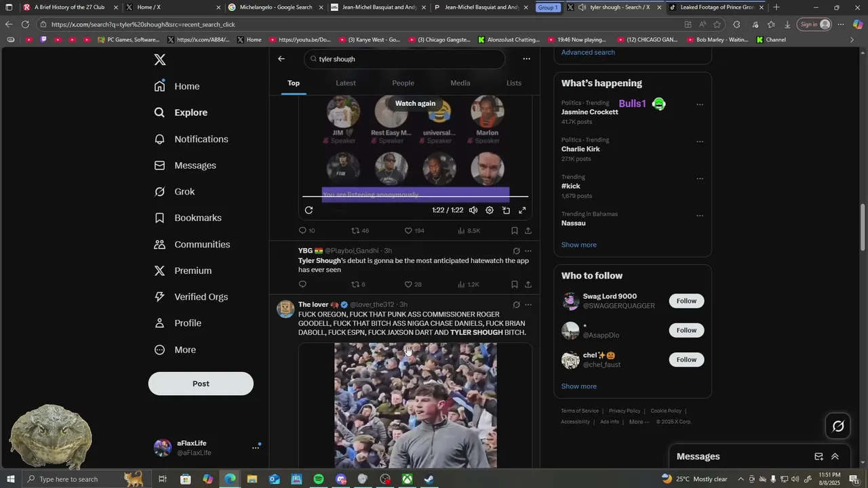Open X logo home icon in sidebar
This screenshot has width=868, height=488.
tap(159, 60)
